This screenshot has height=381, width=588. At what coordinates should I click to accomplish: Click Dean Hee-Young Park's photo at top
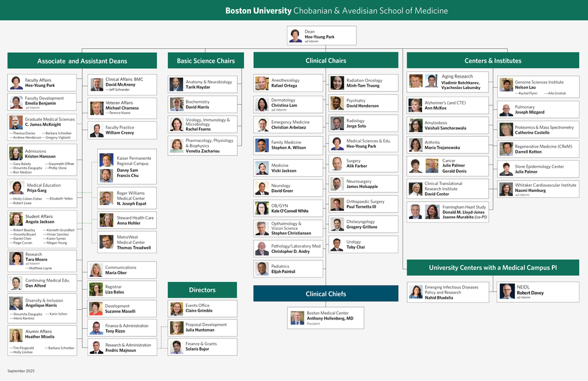point(295,36)
